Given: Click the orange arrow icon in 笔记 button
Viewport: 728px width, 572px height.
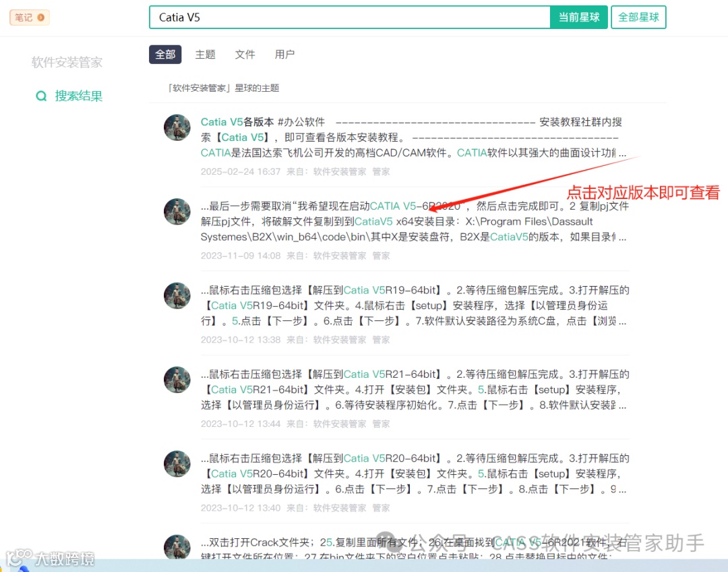Looking at the screenshot, I should [41, 18].
